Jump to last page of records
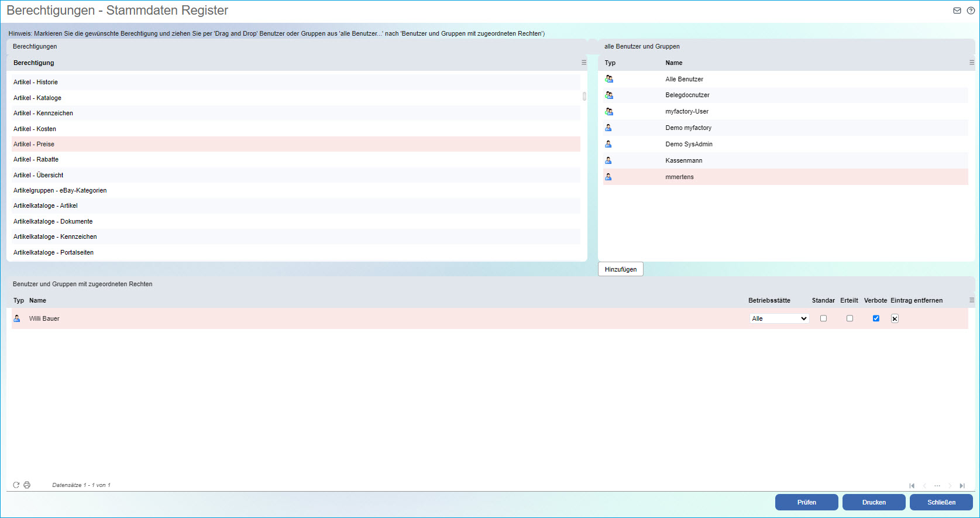980x518 pixels. (x=962, y=486)
